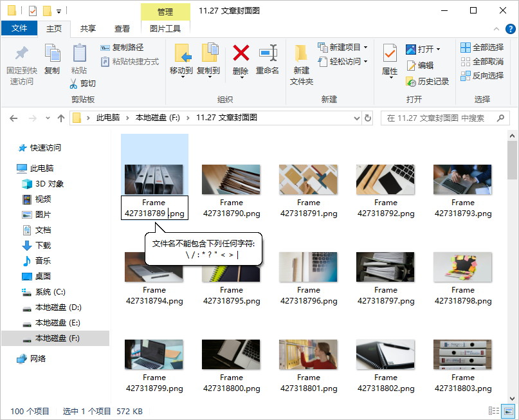Switch to details view icon

[494, 411]
